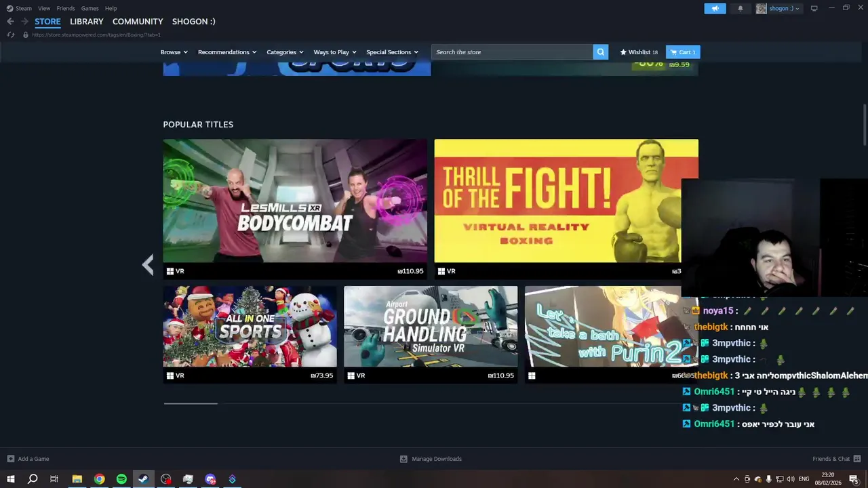Click the taskbar clock showing 23:20
Screen dimensions: 868x488
(x=828, y=479)
